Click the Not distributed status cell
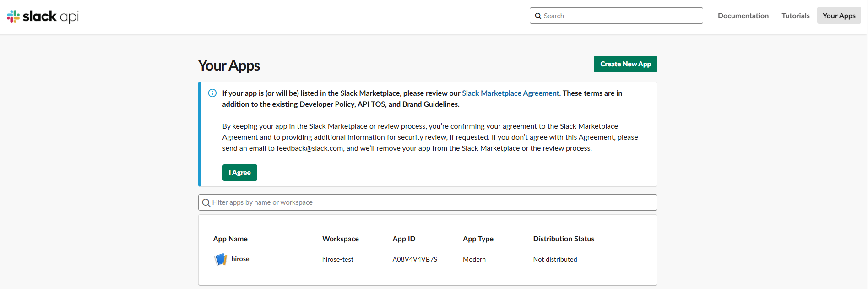868x289 pixels. 555,259
